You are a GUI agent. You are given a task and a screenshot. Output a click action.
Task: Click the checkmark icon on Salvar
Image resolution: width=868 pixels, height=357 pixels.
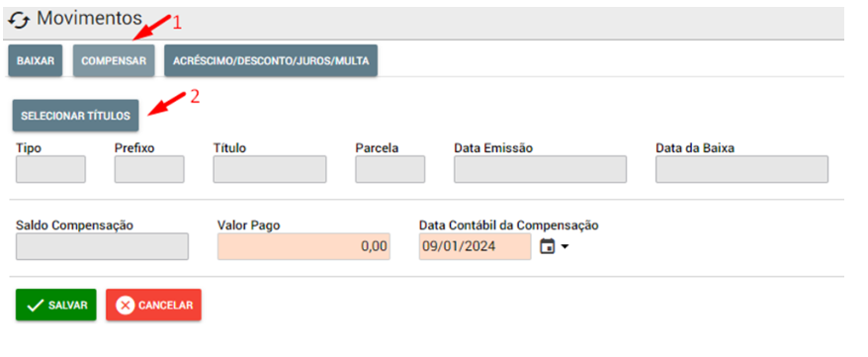click(x=35, y=305)
